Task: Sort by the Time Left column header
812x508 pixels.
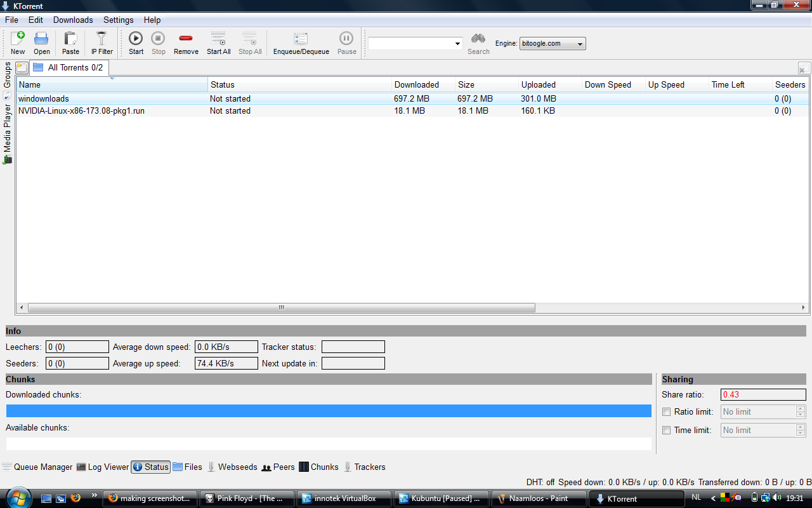Action: (x=740, y=84)
